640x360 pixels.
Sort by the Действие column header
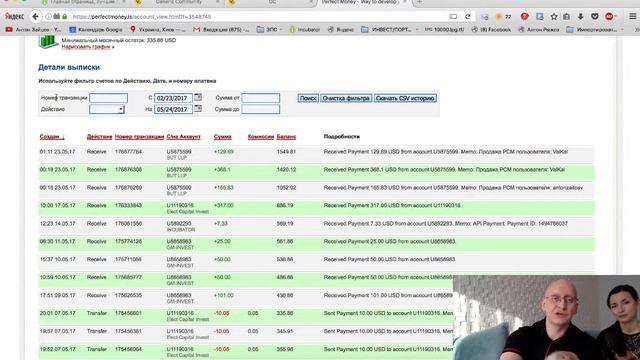99,137
